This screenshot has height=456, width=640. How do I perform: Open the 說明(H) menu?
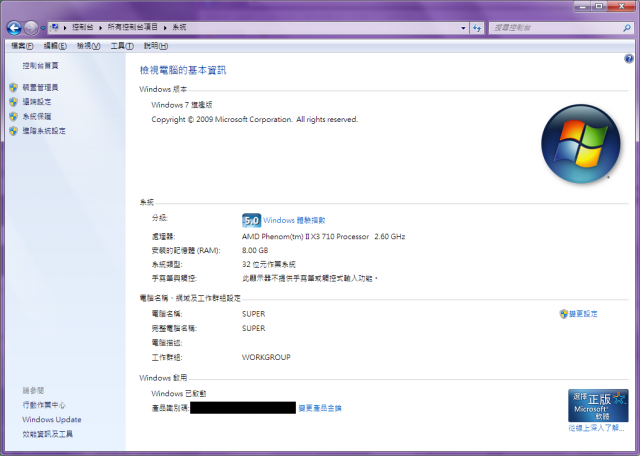coord(156,46)
